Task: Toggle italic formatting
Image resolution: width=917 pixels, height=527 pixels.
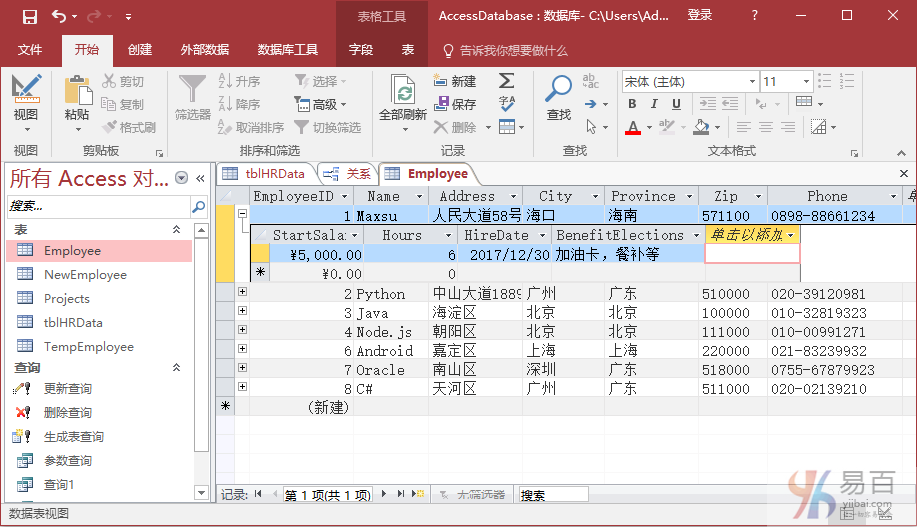Action: click(654, 104)
